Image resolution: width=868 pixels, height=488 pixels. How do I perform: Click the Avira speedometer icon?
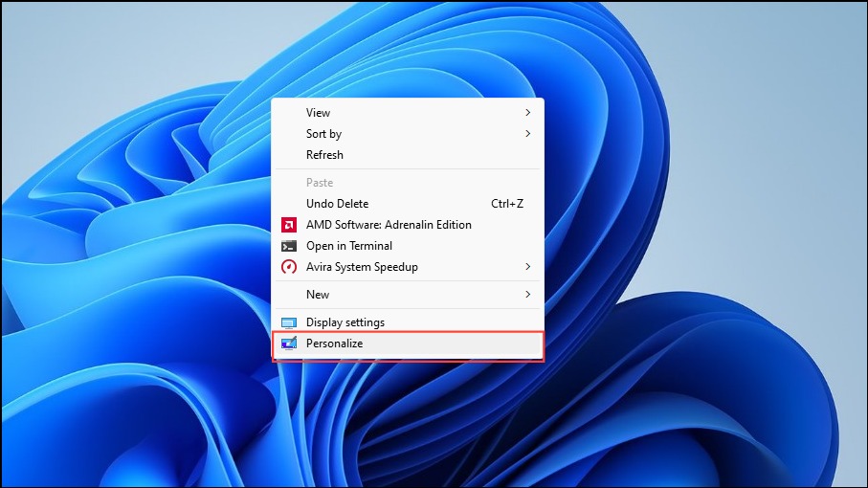288,267
